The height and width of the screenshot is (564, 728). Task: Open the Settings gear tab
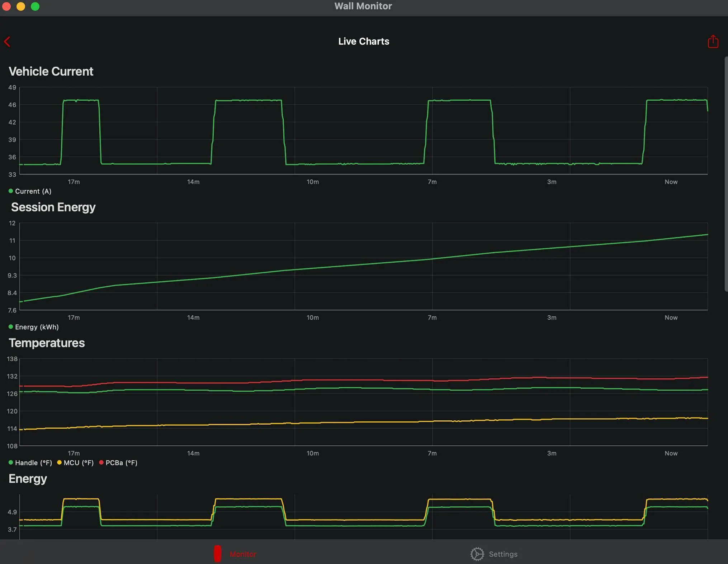[x=494, y=554]
